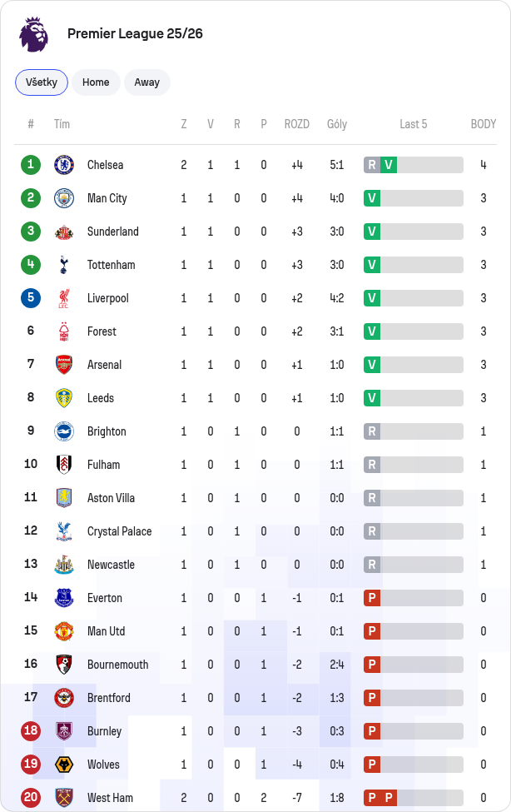Open the Liverpool crest icon

(64, 298)
